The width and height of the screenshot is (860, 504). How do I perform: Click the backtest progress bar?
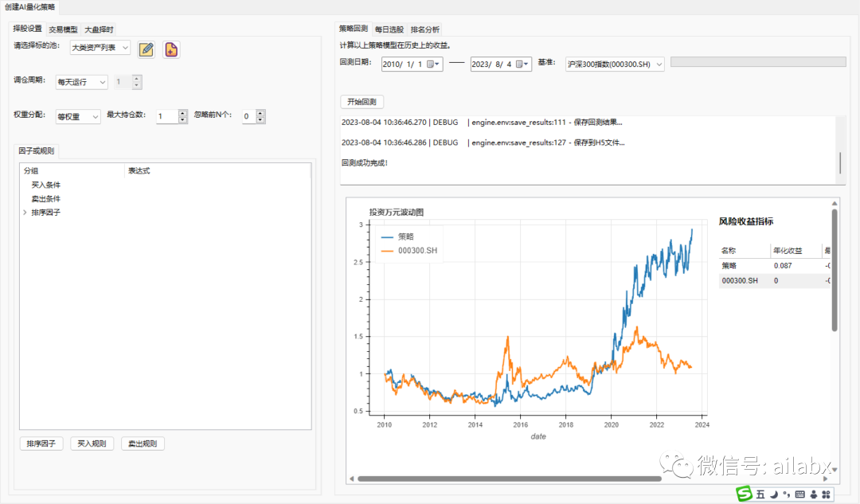coord(758,62)
